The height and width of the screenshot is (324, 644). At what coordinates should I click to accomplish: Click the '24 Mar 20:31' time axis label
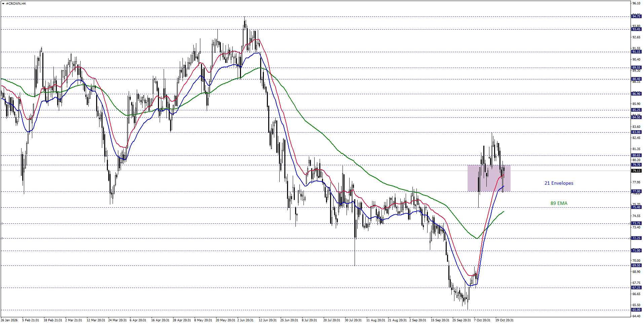coord(117,320)
